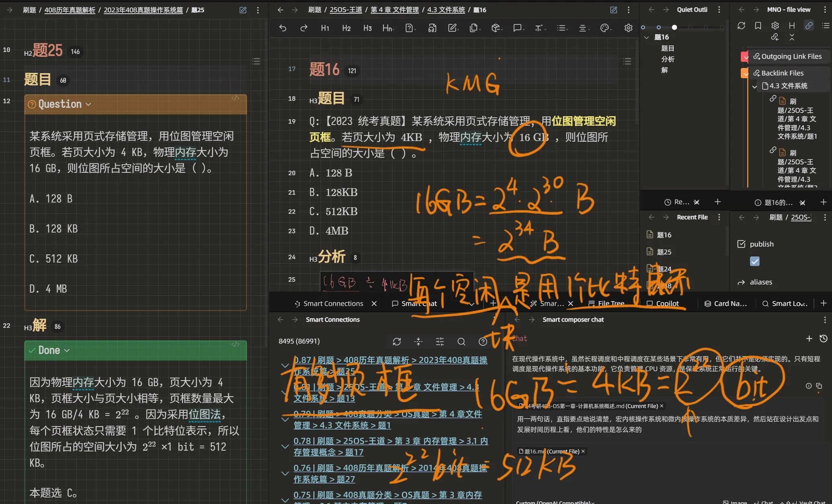Open 4.3 文件系统 breadcrumb link

(x=446, y=10)
